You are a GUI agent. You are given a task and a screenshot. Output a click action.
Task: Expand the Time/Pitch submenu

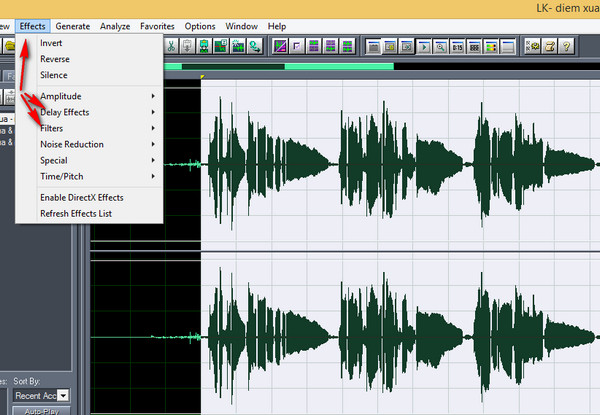(x=89, y=176)
